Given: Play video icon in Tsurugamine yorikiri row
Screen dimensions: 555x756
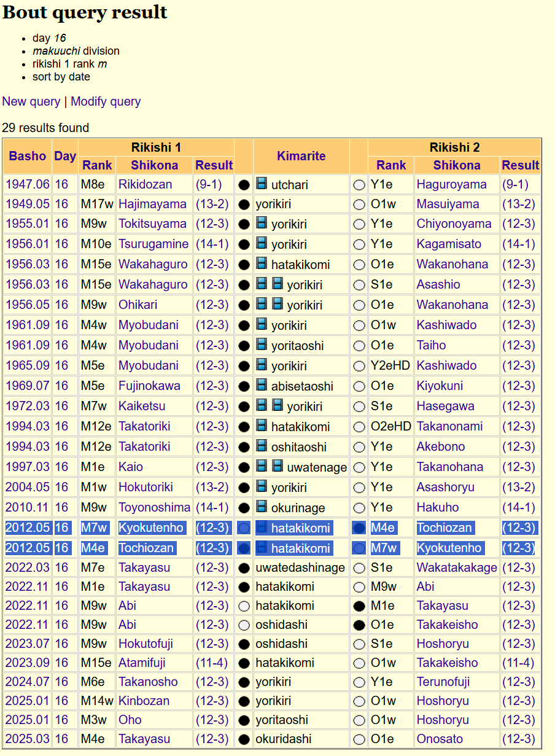Looking at the screenshot, I should 262,244.
